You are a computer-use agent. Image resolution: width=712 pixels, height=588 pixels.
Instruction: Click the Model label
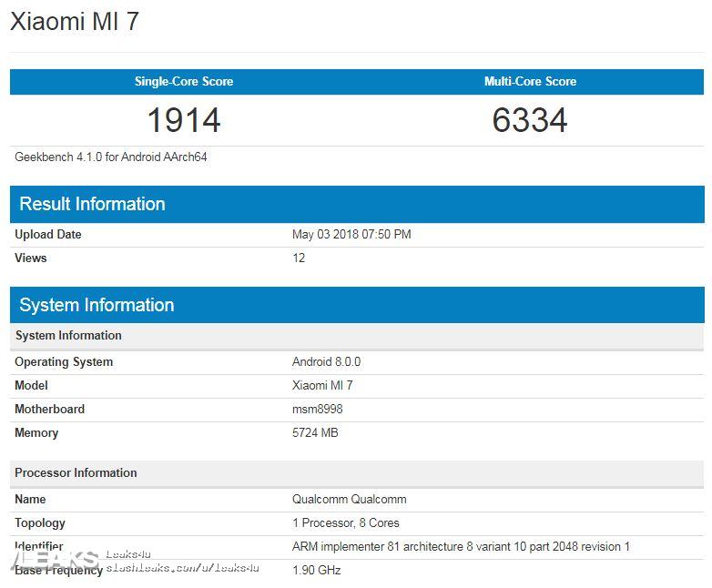(31, 386)
